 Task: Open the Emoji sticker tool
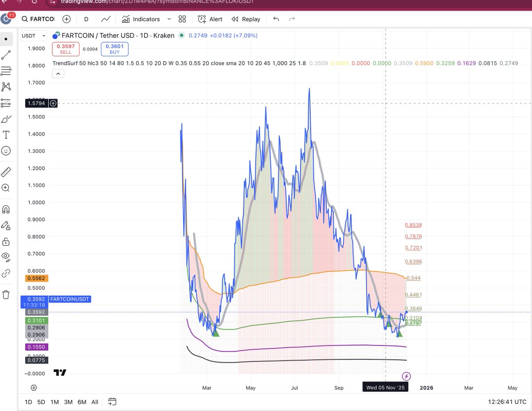pos(6,151)
